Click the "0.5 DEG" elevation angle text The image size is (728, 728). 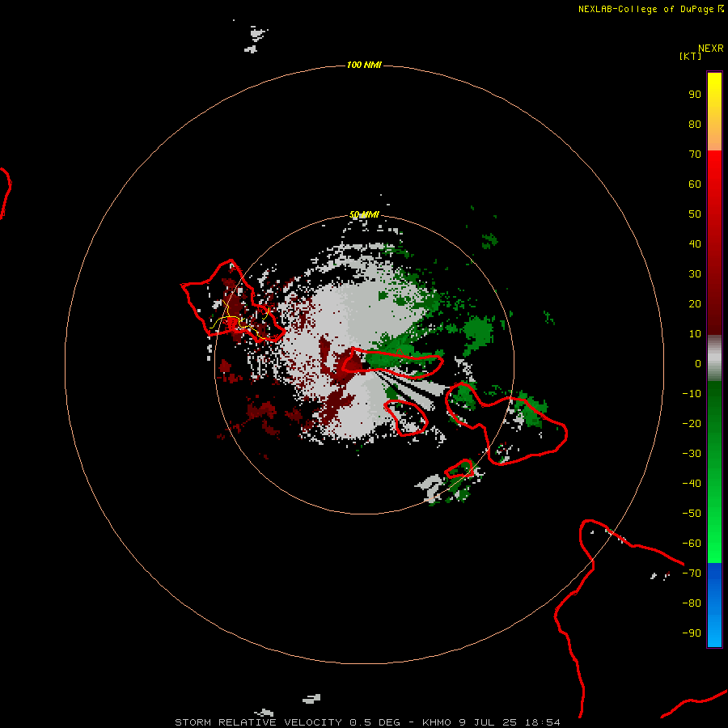[375, 722]
